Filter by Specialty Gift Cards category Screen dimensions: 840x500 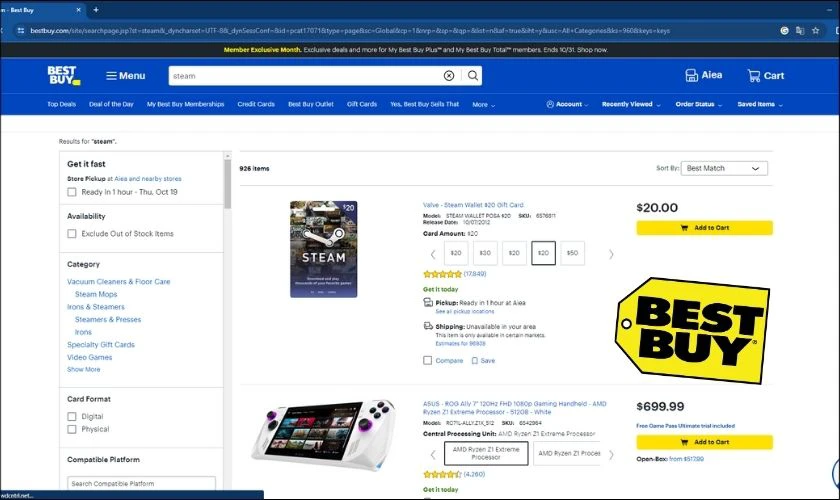[101, 345]
